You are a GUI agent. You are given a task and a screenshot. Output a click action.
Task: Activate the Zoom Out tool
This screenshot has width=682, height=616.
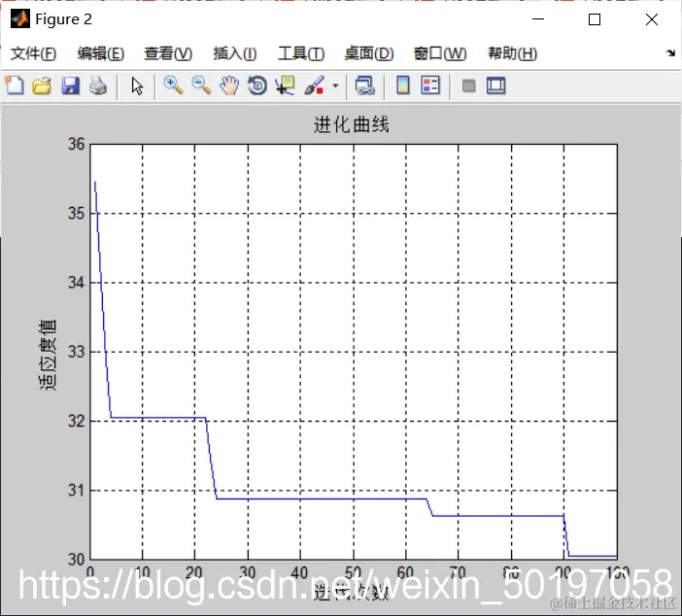tap(201, 86)
